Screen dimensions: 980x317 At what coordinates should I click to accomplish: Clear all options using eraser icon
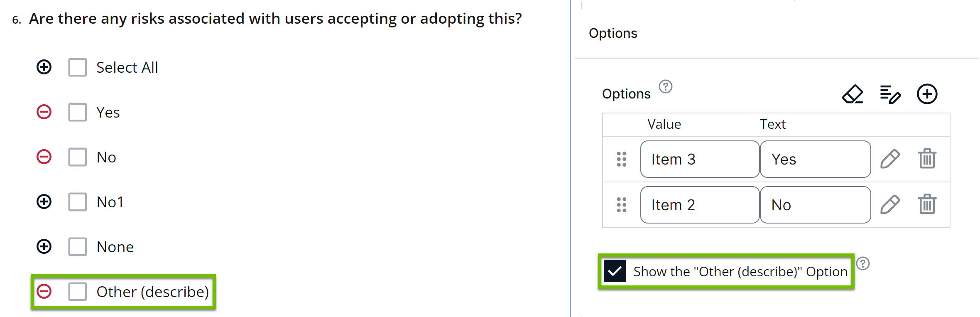coord(852,94)
